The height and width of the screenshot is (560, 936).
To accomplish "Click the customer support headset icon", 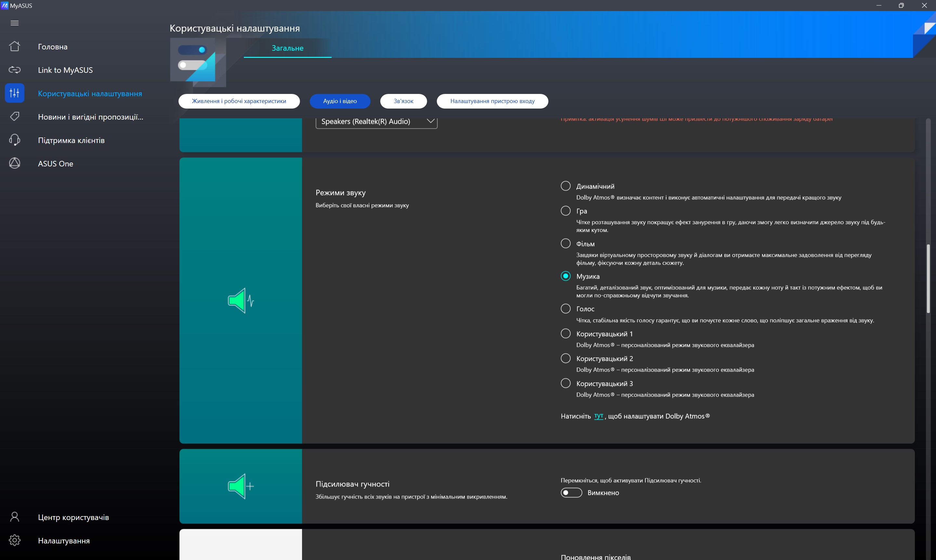I will [14, 140].
